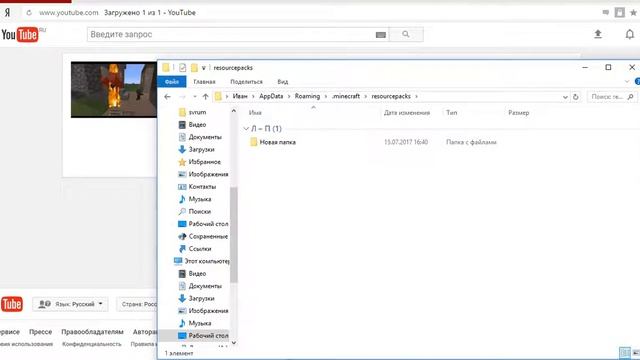
Task: Click the navigation pane scroll-up arrow
Action: (x=233, y=111)
